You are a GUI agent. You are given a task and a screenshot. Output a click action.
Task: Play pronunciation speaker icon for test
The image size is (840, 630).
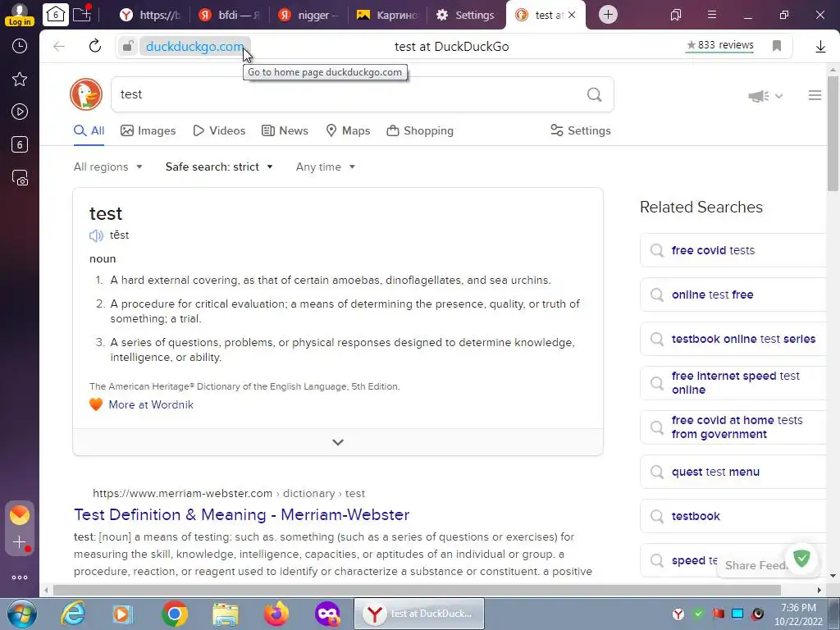(96, 235)
